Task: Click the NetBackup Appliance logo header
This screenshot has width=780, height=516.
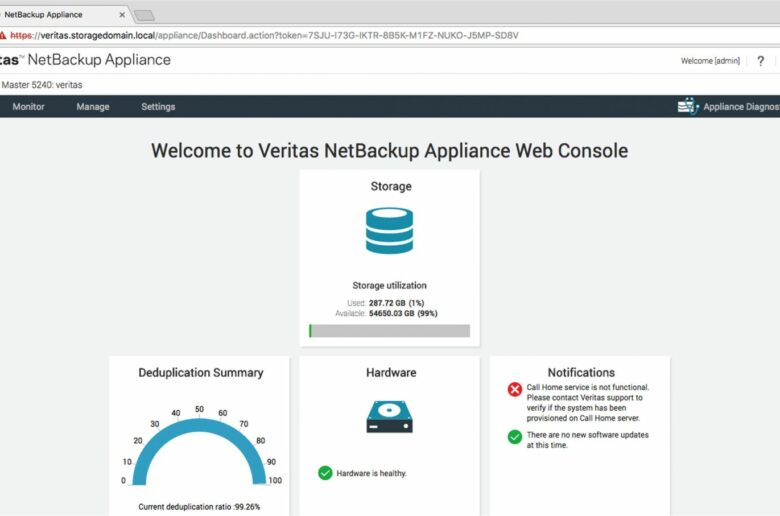Action: pyautogui.click(x=85, y=60)
